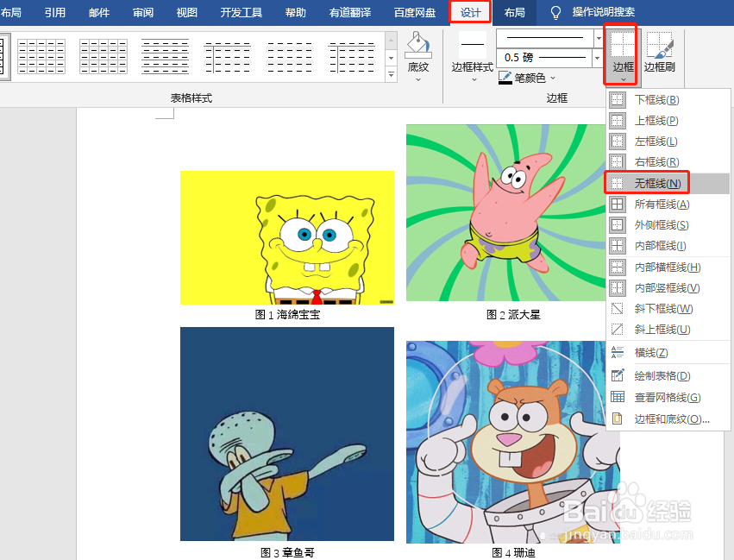Choose 上框线(P) top border
This screenshot has height=560, width=734.
coord(668,121)
